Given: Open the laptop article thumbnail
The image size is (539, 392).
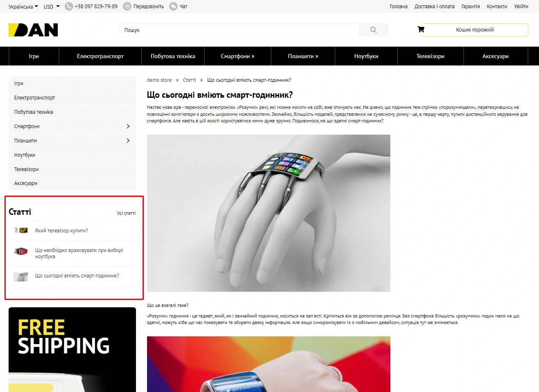Looking at the screenshot, I should click(x=21, y=251).
